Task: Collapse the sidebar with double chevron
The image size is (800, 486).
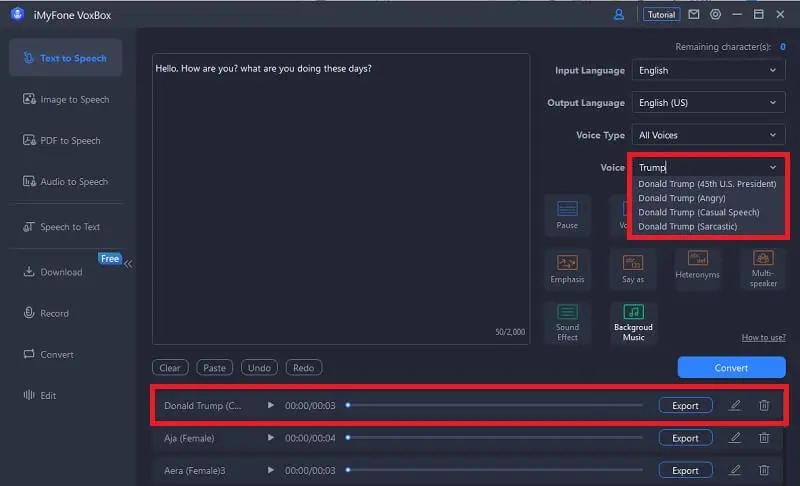Action: [x=128, y=264]
